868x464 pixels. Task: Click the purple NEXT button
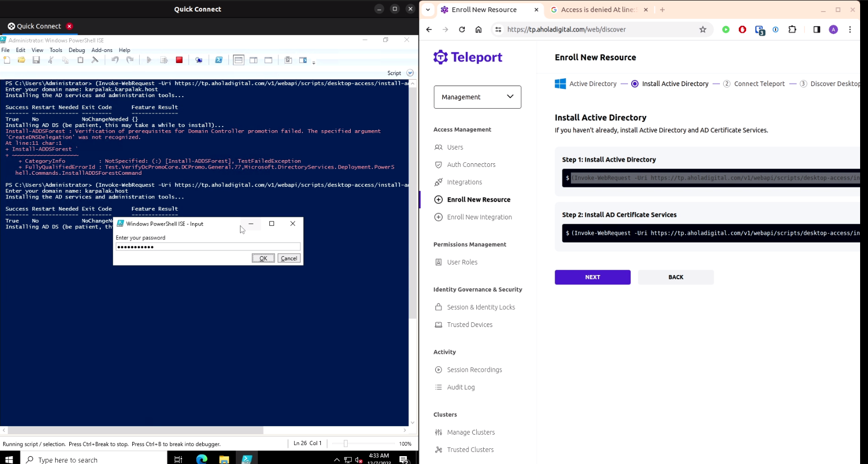point(592,277)
